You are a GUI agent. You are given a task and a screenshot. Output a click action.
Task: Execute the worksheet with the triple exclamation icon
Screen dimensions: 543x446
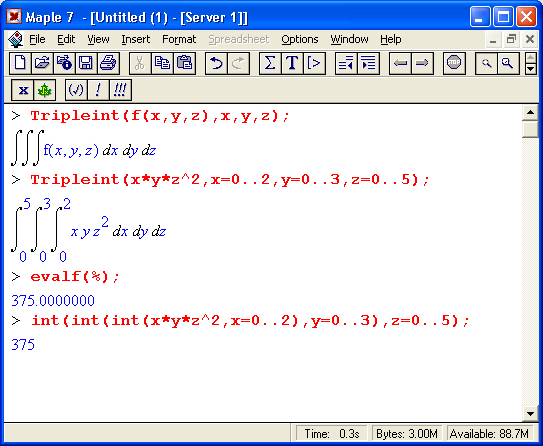[x=120, y=90]
